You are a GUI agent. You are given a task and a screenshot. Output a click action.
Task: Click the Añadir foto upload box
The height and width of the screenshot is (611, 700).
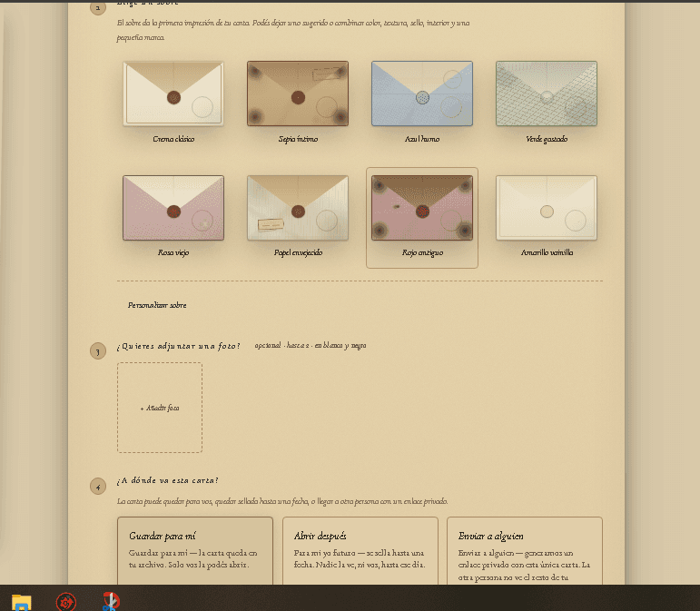click(160, 408)
